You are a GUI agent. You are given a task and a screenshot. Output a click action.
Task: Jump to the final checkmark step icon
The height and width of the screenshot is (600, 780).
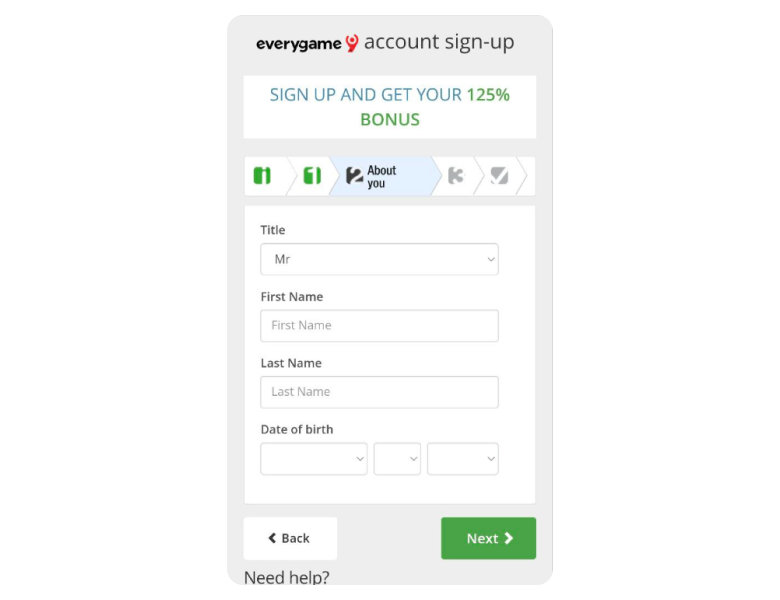(x=499, y=176)
